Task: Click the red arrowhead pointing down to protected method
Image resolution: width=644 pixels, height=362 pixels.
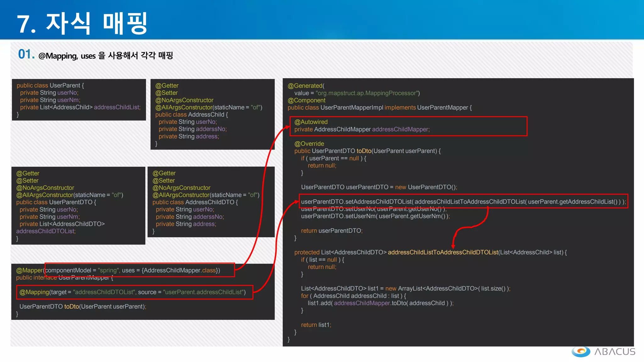Action: [x=453, y=246]
